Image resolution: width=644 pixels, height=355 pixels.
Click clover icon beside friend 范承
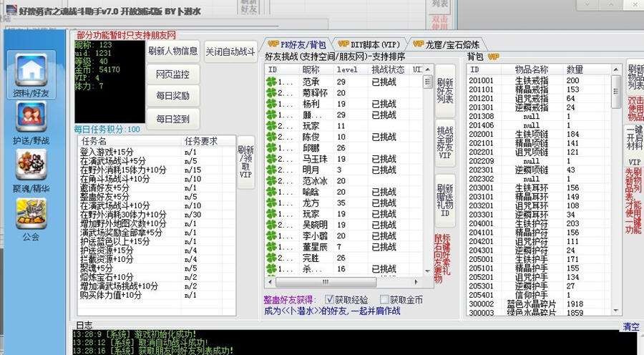pos(271,82)
